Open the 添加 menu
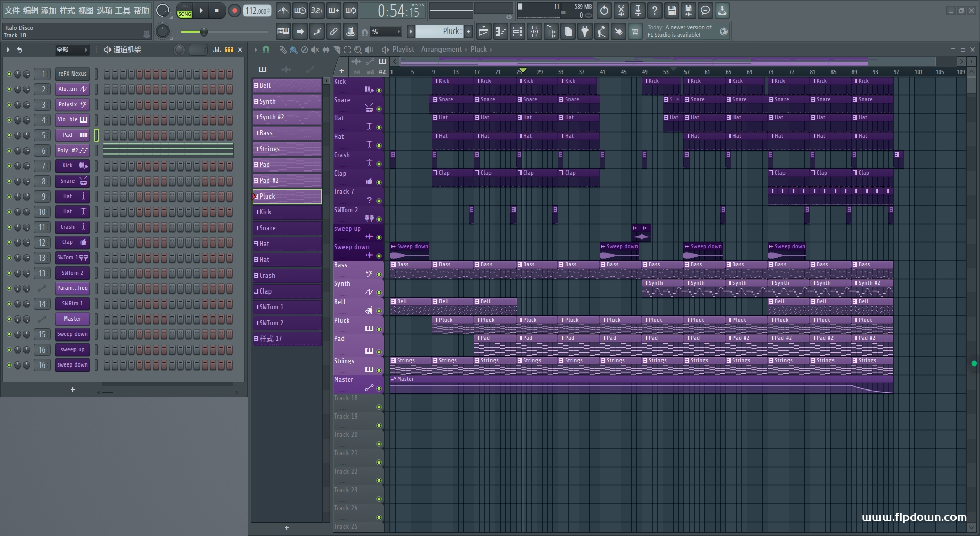 [x=49, y=10]
